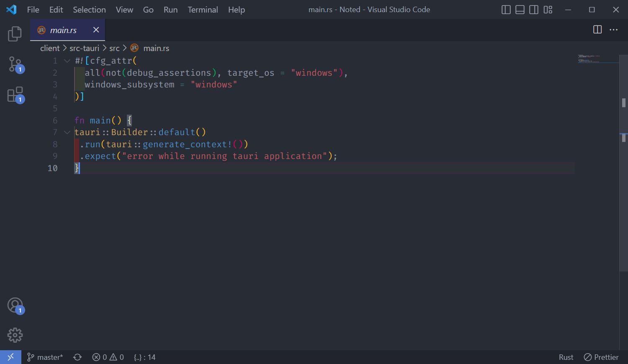Click the {..} : 14 status item
The height and width of the screenshot is (364, 628).
[x=144, y=357]
